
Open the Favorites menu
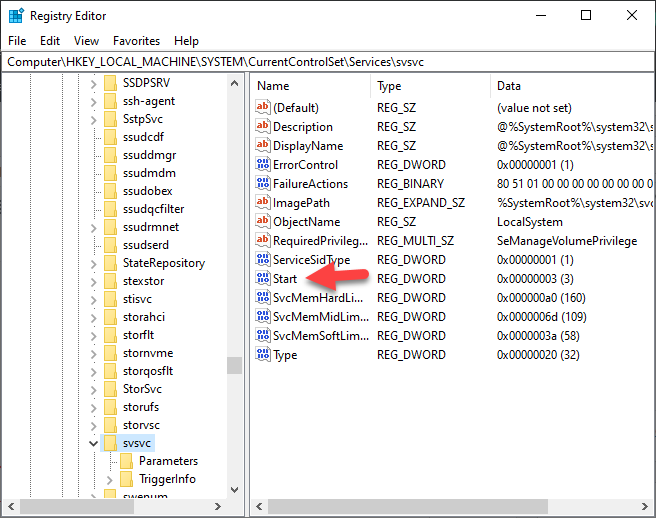136,41
